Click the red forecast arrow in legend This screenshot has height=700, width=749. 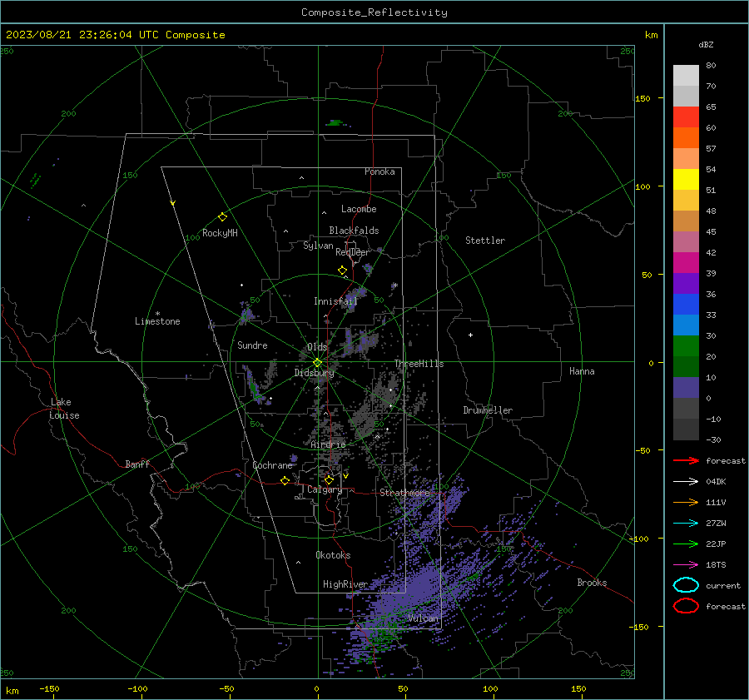[686, 460]
